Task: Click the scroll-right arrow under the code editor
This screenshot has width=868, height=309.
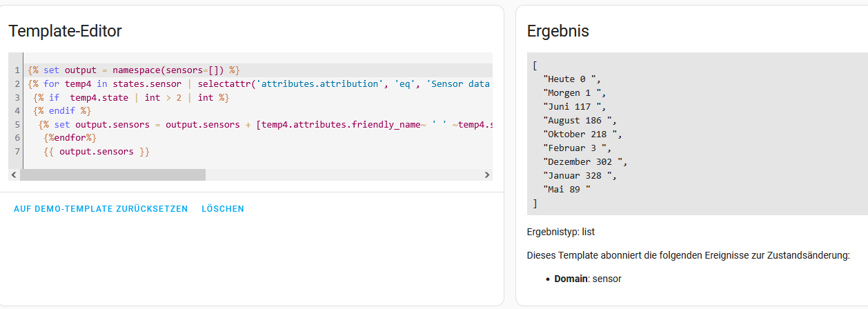Action: point(487,175)
